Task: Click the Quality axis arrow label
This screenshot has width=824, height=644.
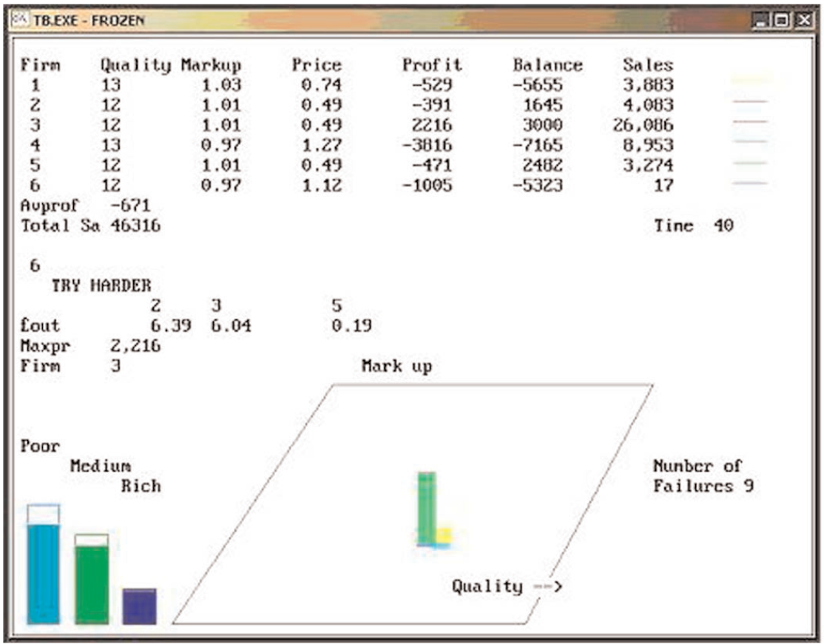Action: [x=507, y=586]
